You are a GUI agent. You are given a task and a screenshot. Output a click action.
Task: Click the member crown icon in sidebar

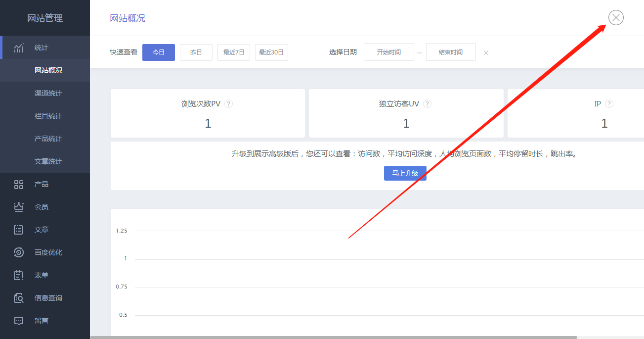click(19, 207)
